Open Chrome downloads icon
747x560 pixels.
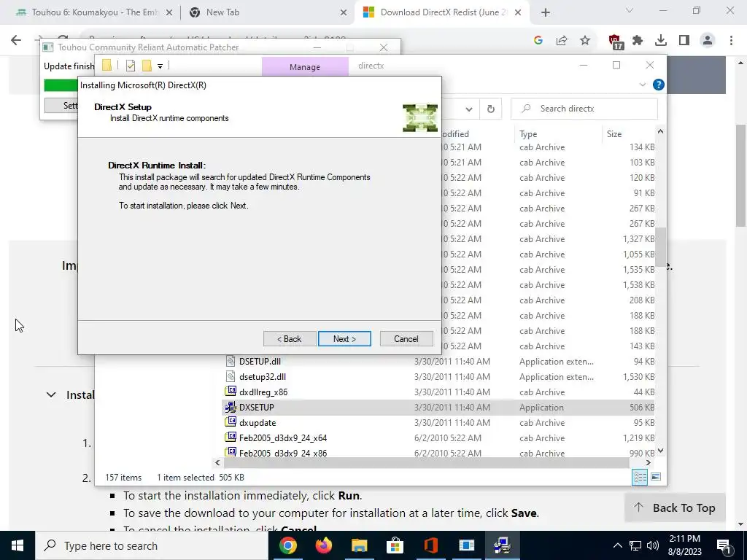pos(661,41)
